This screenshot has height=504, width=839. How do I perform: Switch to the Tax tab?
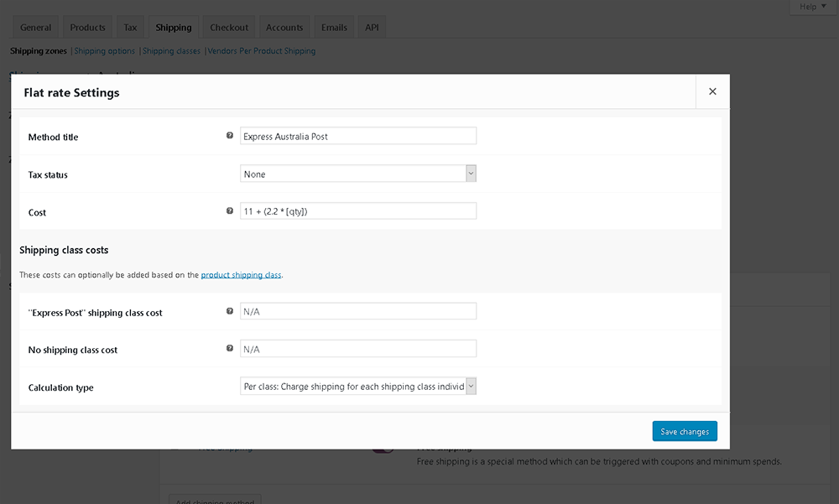point(131,28)
